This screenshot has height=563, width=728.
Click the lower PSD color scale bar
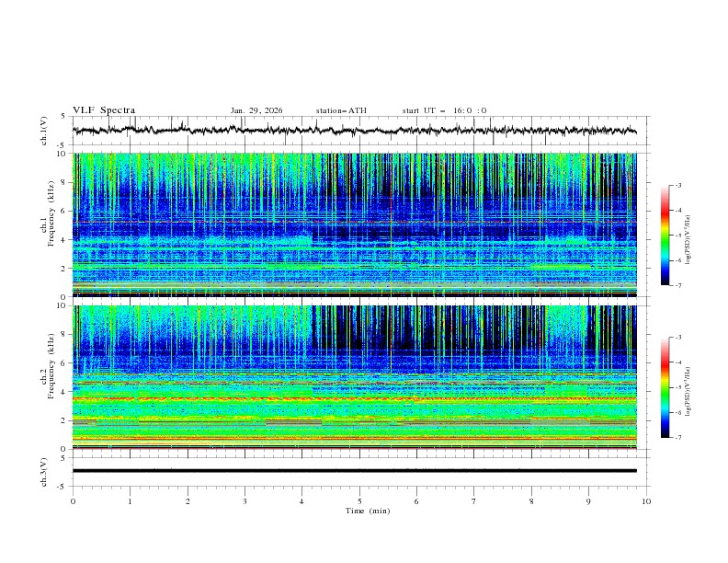point(665,387)
